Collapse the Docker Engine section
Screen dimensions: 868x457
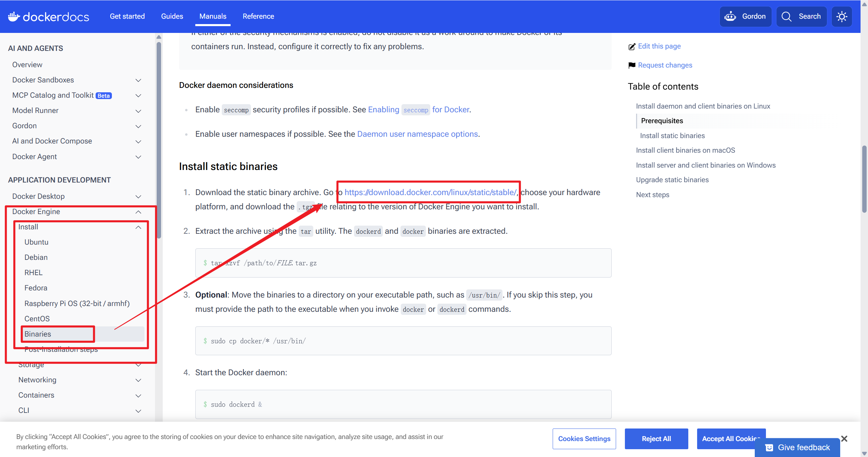coord(138,212)
